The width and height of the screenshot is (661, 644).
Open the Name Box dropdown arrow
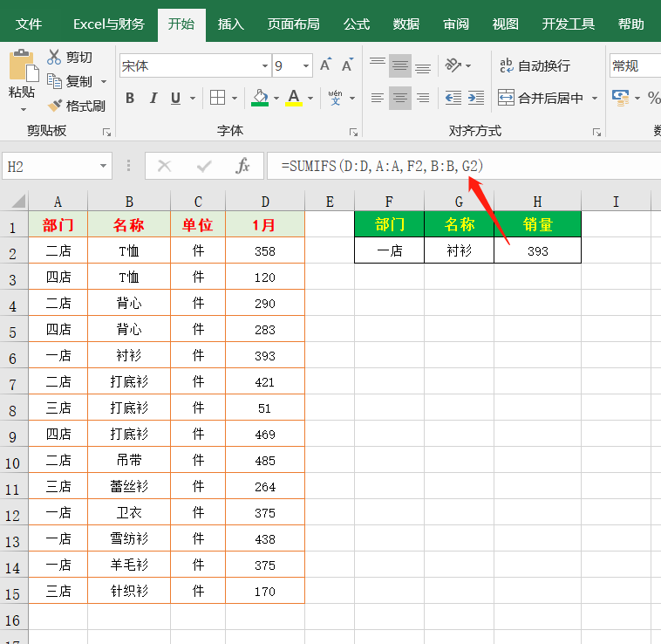[104, 165]
